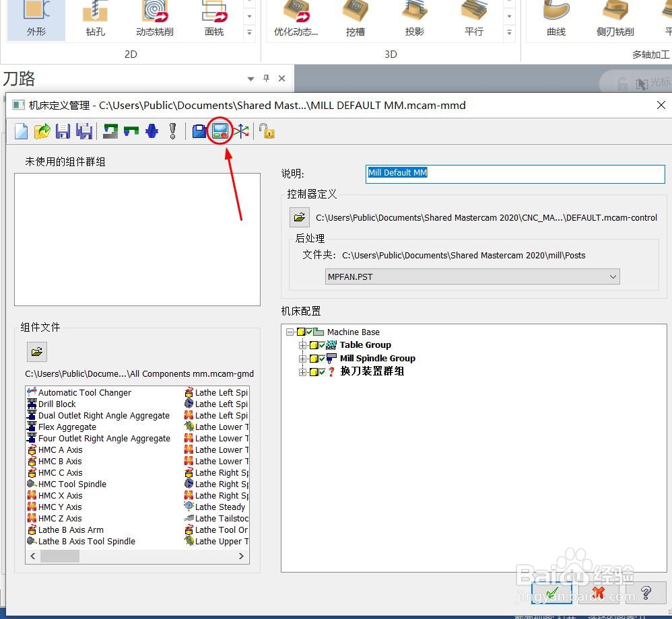Viewport: 672px width, 619px height.
Task: Select the 动态铣削 dynamic mill toolpath
Action: coord(155,20)
